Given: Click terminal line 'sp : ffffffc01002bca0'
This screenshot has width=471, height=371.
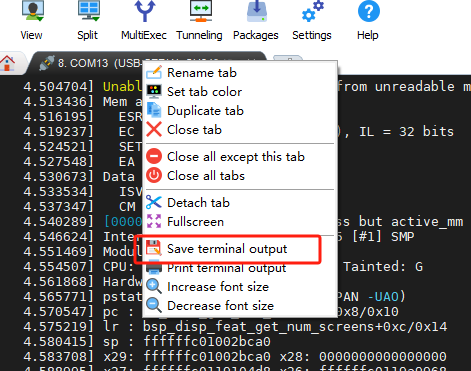Looking at the screenshot, I should tap(187, 341).
